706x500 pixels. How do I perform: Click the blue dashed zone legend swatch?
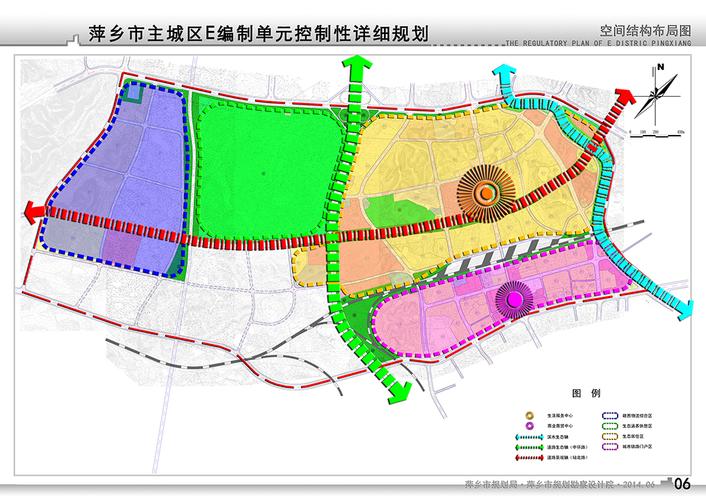[x=608, y=414]
